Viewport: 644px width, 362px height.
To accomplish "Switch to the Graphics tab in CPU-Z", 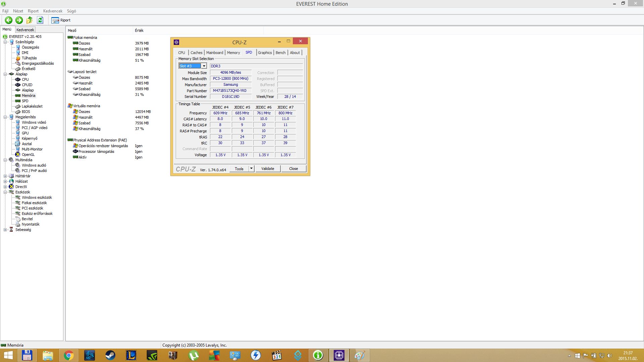I will [x=265, y=53].
